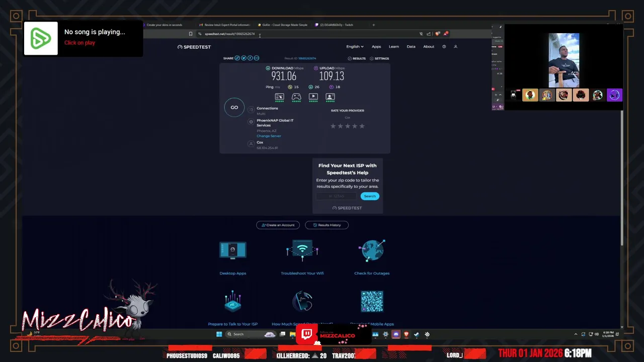This screenshot has width=644, height=362.
Task: Start a new test with GO
Action: tap(234, 108)
